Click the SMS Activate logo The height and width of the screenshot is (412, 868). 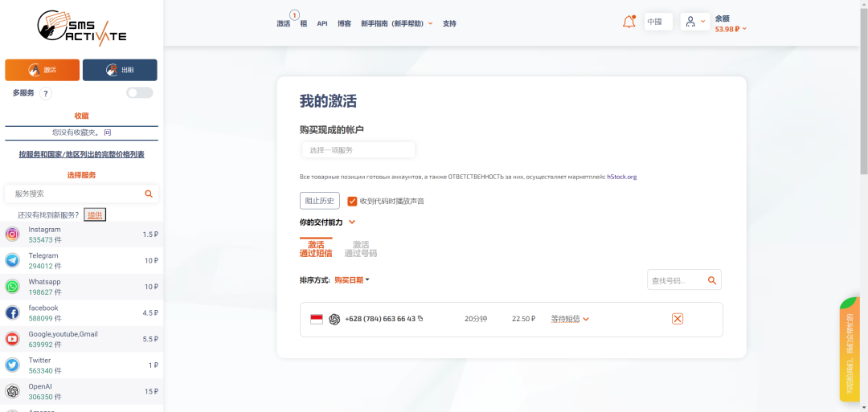pos(81,29)
